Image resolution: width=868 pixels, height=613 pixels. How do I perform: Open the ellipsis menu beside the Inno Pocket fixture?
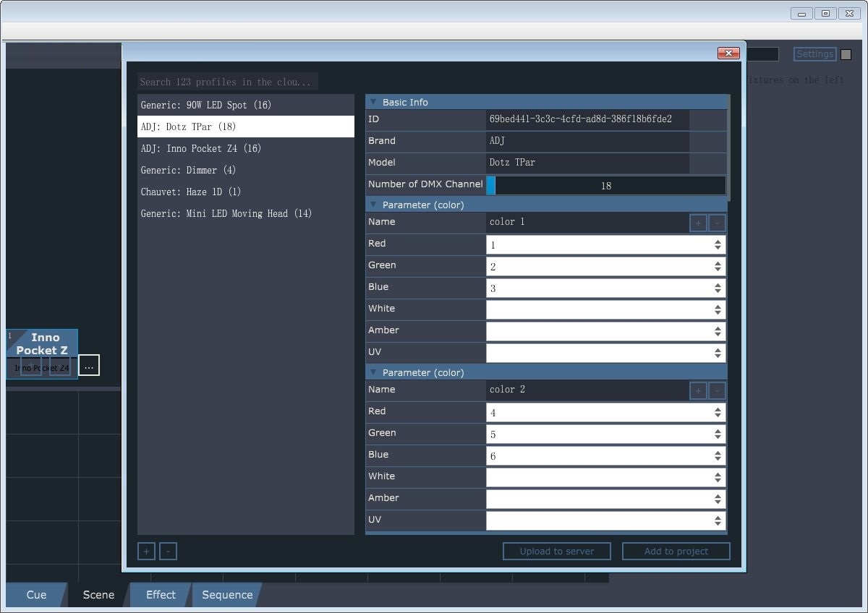coord(89,366)
